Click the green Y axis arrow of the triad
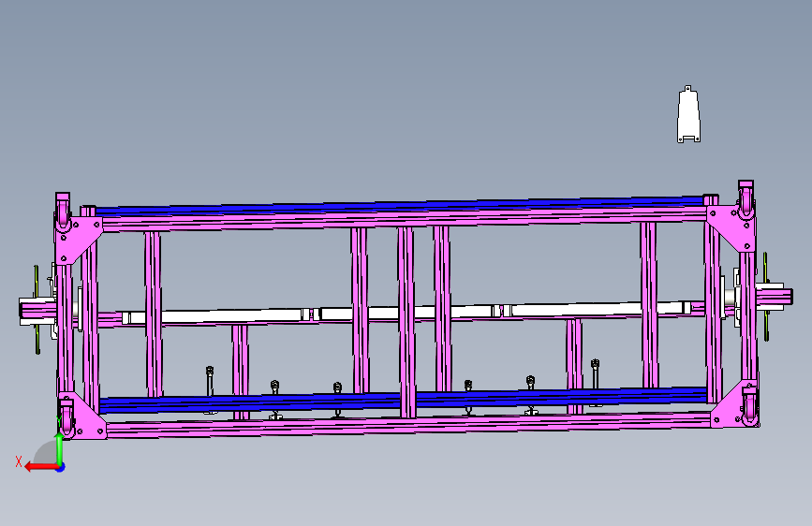The image size is (812, 526). click(59, 448)
